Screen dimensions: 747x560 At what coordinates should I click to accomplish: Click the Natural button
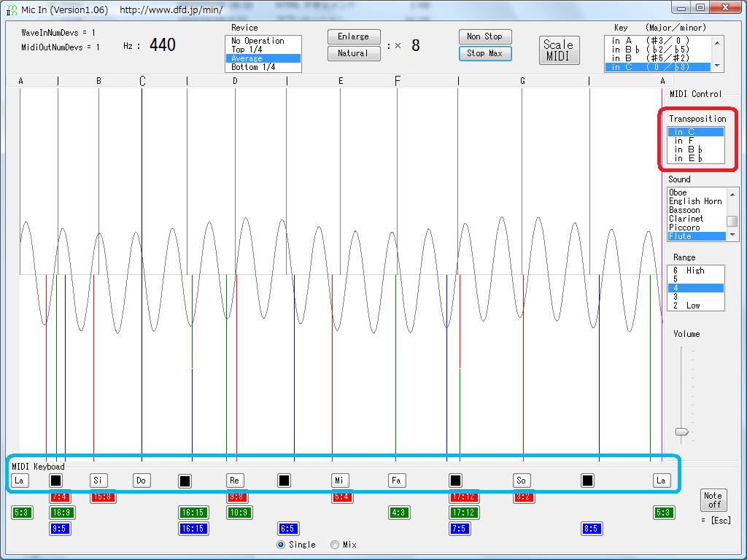pyautogui.click(x=354, y=53)
